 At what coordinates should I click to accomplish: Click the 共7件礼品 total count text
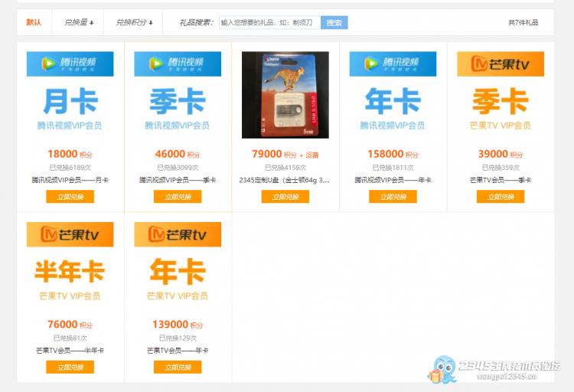point(523,22)
